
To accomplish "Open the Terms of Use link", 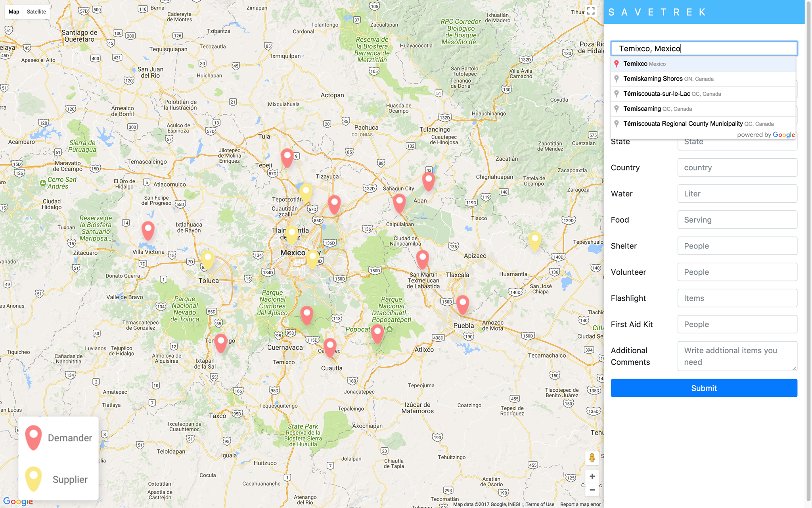I will point(540,504).
